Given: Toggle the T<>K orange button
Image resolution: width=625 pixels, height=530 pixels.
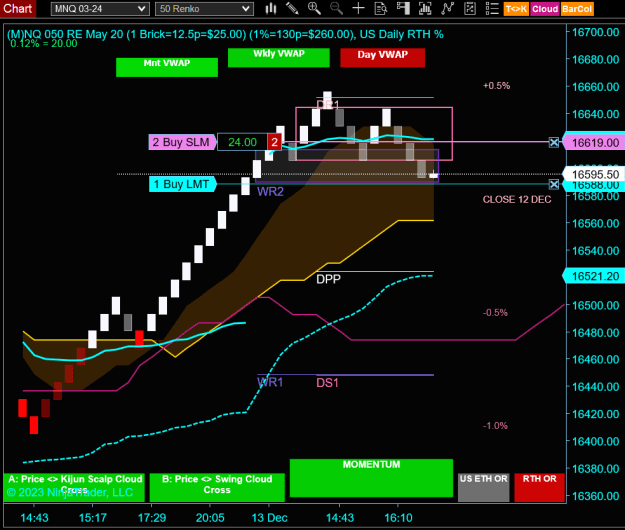Looking at the screenshot, I should 516,9.
